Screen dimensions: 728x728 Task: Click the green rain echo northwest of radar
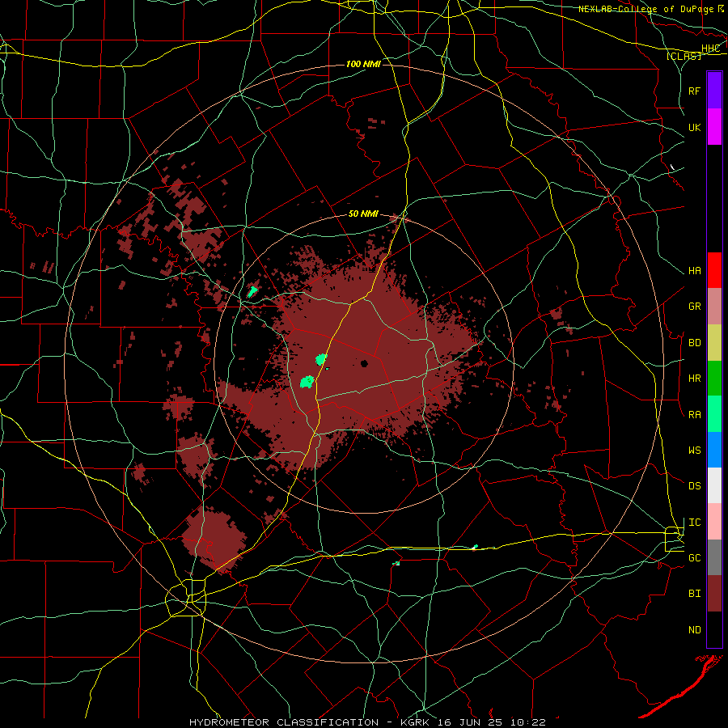[252, 291]
